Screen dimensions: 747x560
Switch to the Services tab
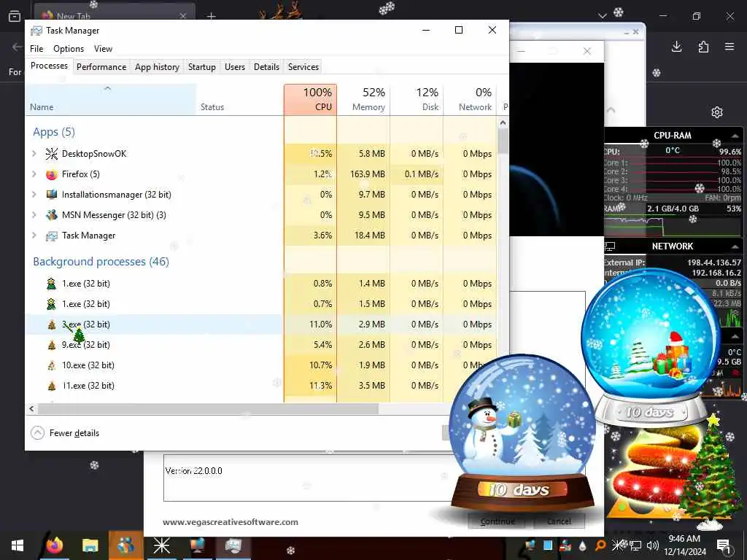303,66
